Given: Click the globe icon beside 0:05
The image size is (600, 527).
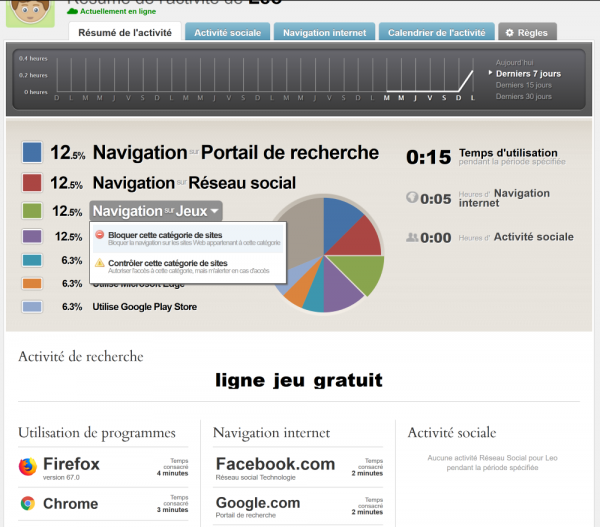Looking at the screenshot, I should click(412, 197).
